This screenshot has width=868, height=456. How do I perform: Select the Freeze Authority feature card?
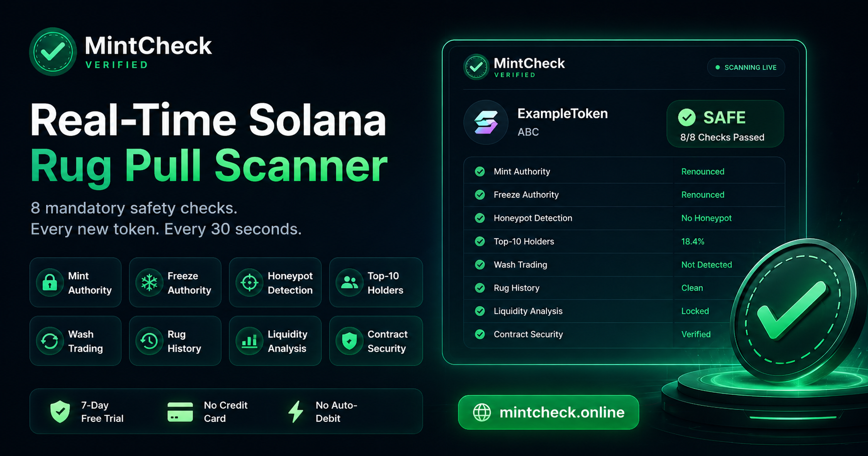coord(175,282)
